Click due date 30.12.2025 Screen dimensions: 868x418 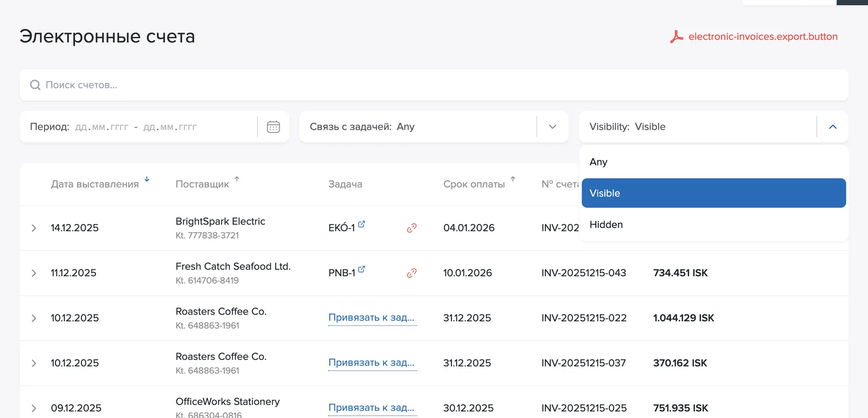click(x=468, y=408)
